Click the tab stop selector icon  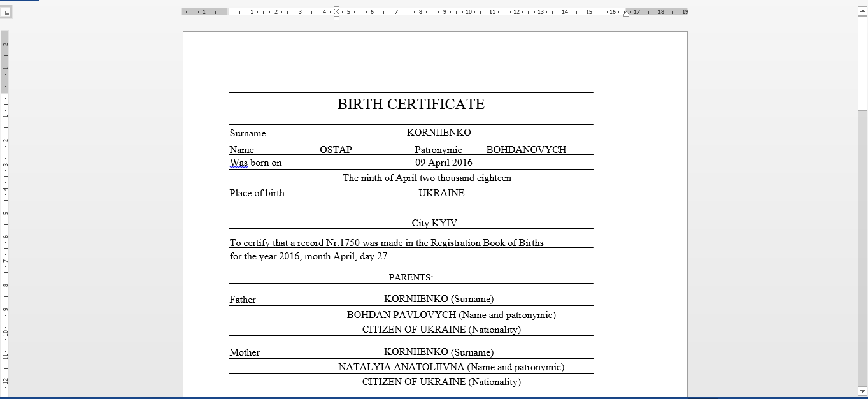(6, 12)
